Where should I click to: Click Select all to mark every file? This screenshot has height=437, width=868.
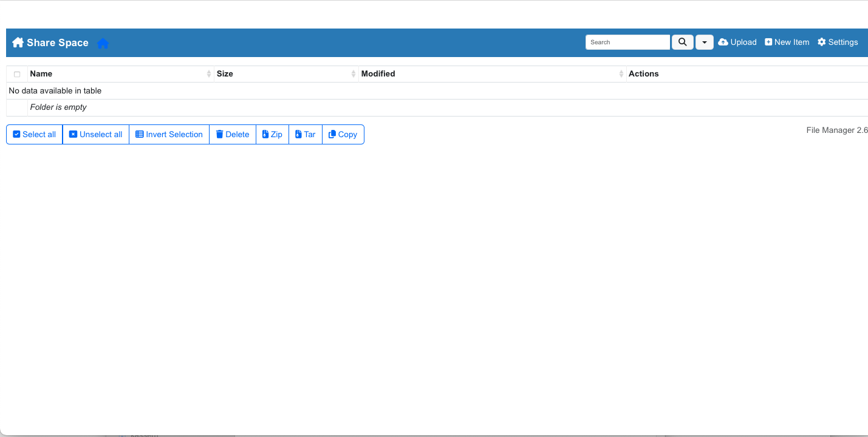(33, 134)
